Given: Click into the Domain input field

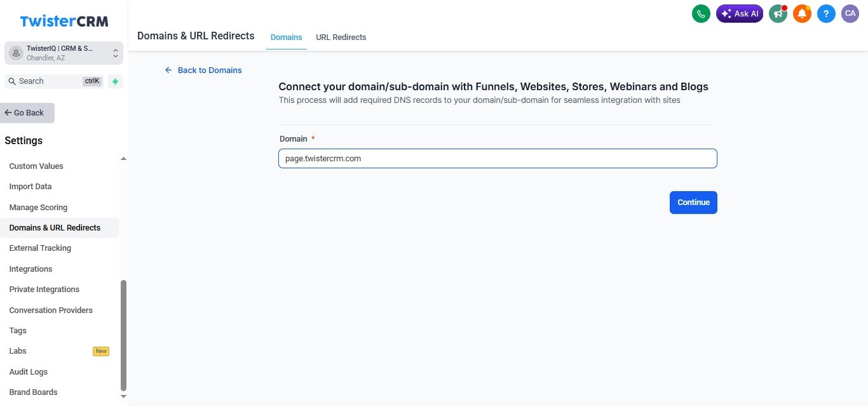Looking at the screenshot, I should point(498,159).
